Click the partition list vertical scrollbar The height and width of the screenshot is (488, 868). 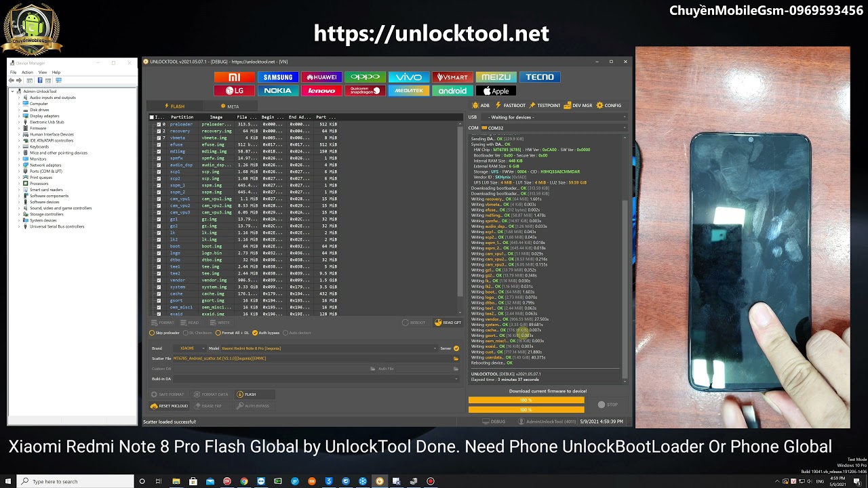pos(461,210)
